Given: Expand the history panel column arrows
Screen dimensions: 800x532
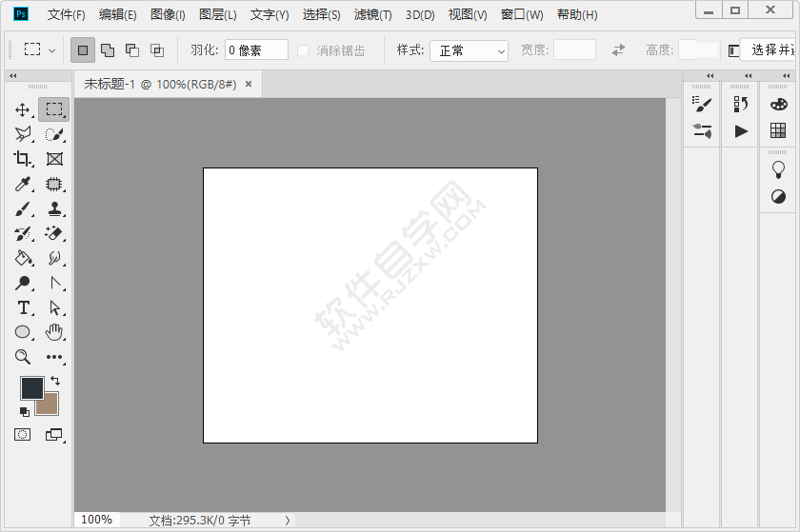Looking at the screenshot, I should 749,75.
